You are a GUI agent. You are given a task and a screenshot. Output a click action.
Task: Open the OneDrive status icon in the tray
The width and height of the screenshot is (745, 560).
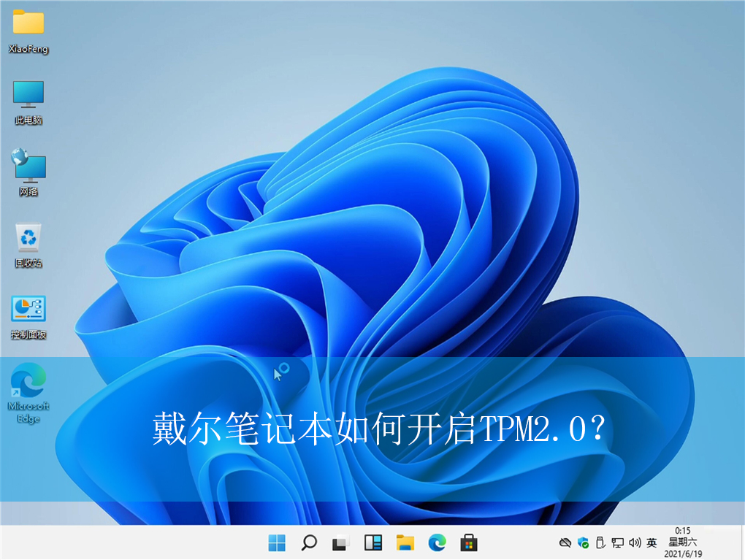click(564, 542)
